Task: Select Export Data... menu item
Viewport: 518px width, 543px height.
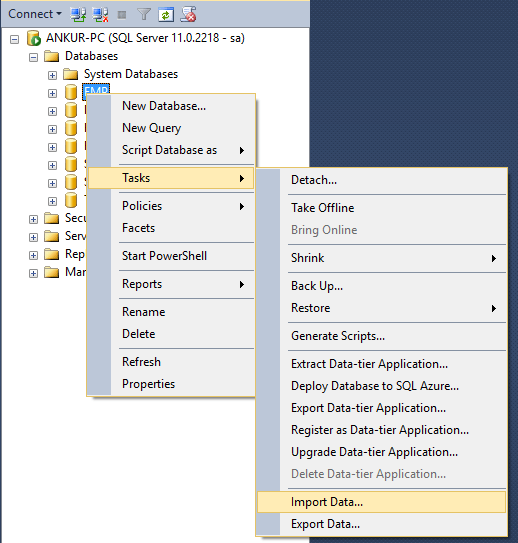Action: click(x=382, y=524)
